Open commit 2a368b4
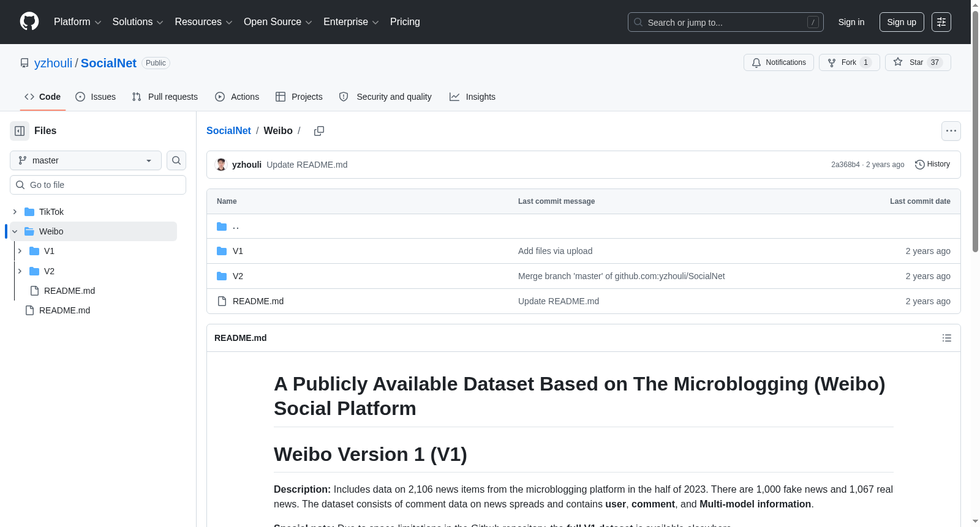Viewport: 980px width, 527px height. point(845,165)
